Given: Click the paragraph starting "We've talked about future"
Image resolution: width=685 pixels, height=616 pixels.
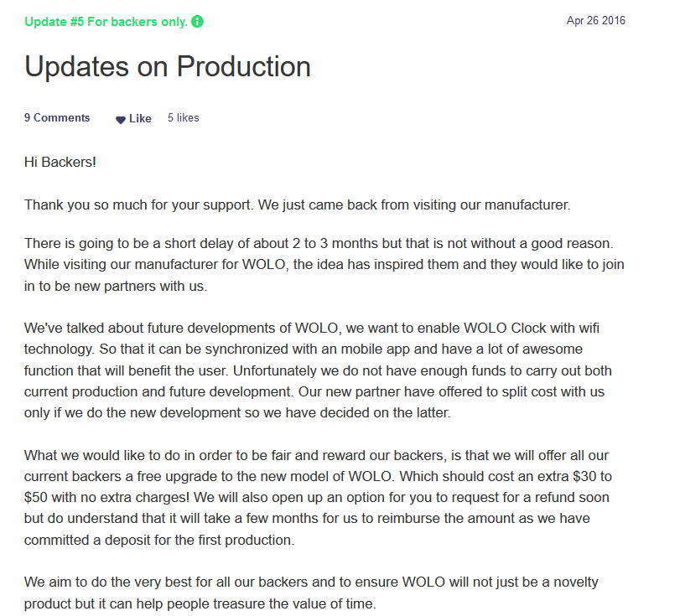Looking at the screenshot, I should [318, 370].
